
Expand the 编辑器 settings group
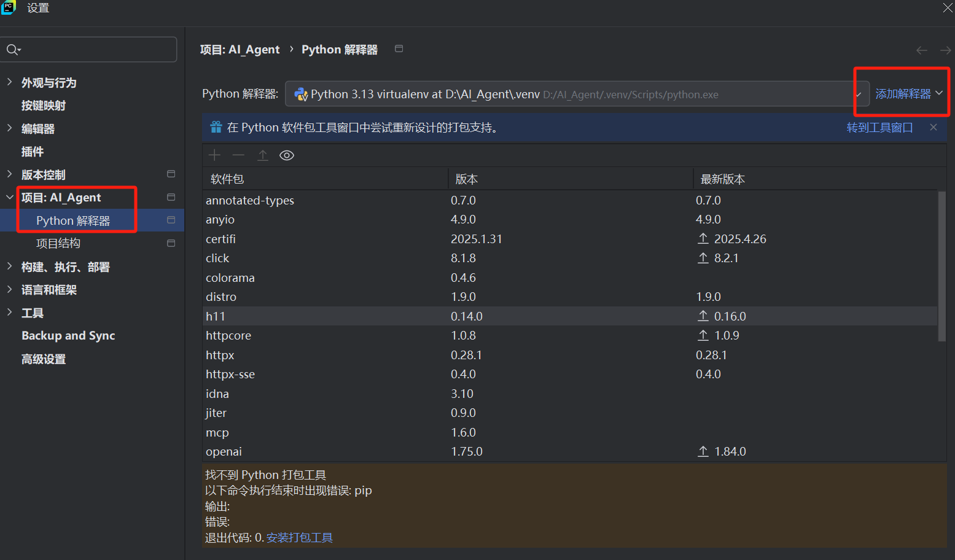click(x=9, y=128)
